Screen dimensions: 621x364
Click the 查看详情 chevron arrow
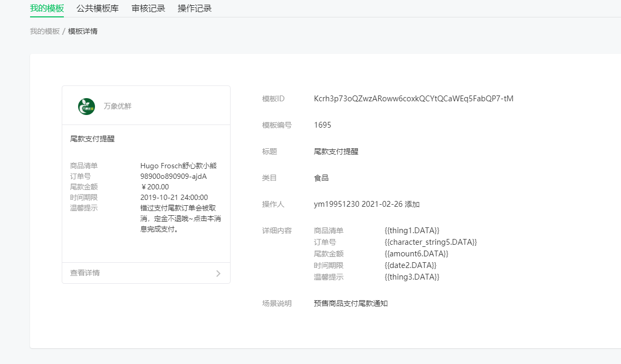[218, 273]
